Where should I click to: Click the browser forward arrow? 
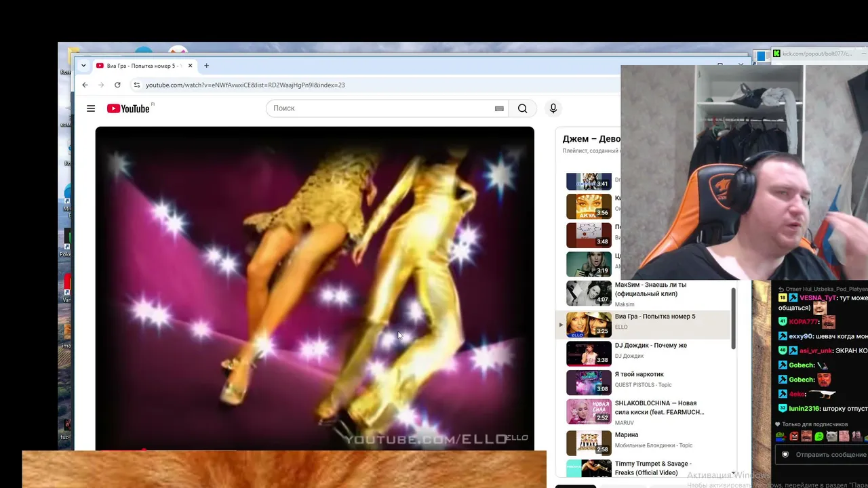[x=101, y=85]
